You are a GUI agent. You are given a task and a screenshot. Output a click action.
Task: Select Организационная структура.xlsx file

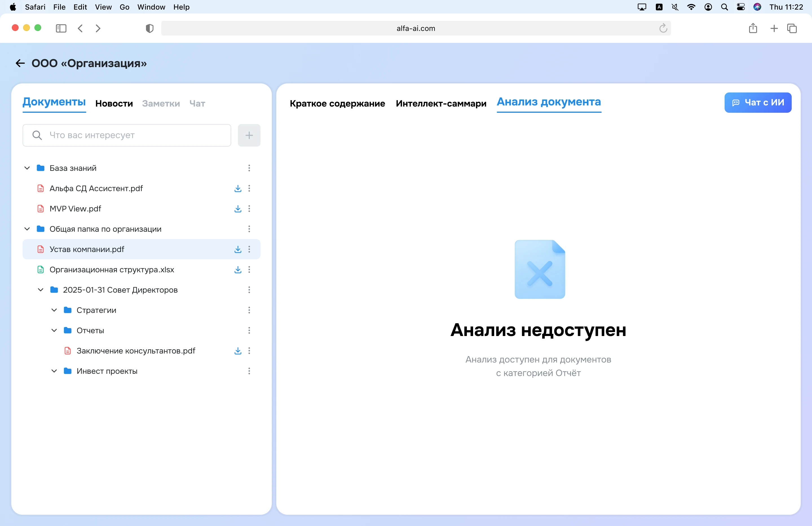pyautogui.click(x=141, y=270)
